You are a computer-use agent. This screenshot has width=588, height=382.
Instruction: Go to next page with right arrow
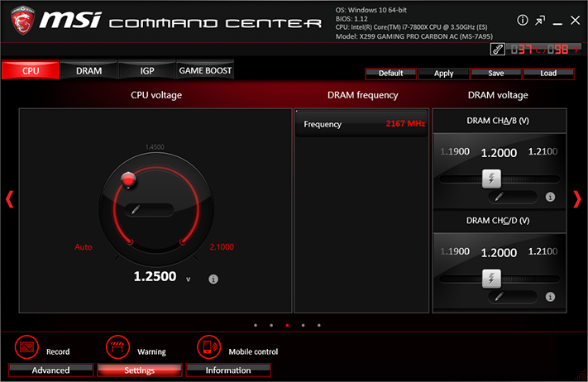coord(577,199)
